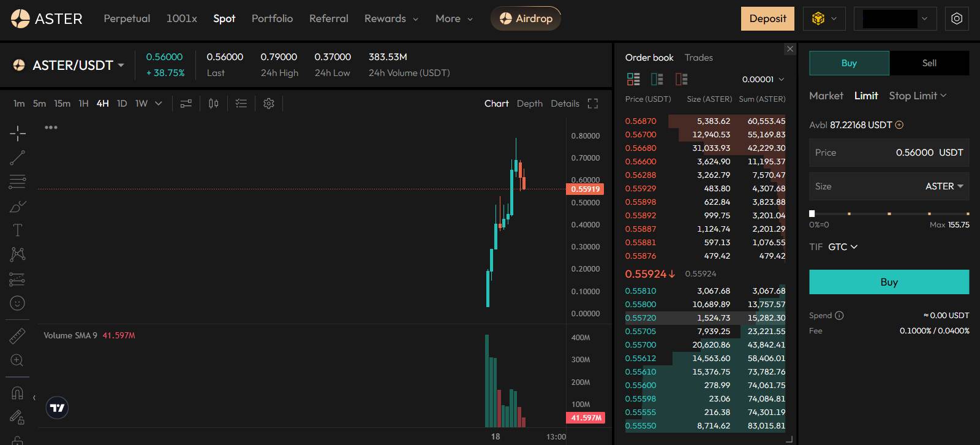Select the crosshair cursor tool
This screenshot has width=980, height=445.
[x=18, y=133]
